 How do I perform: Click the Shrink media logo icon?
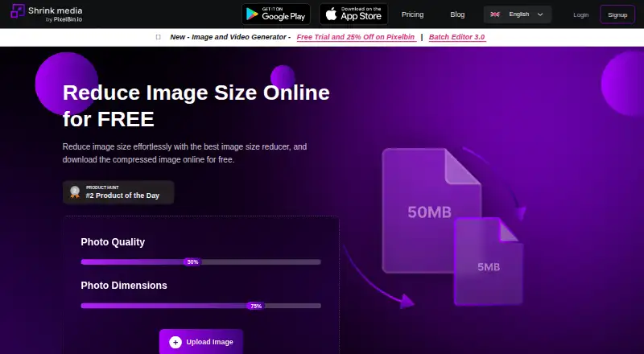17,11
